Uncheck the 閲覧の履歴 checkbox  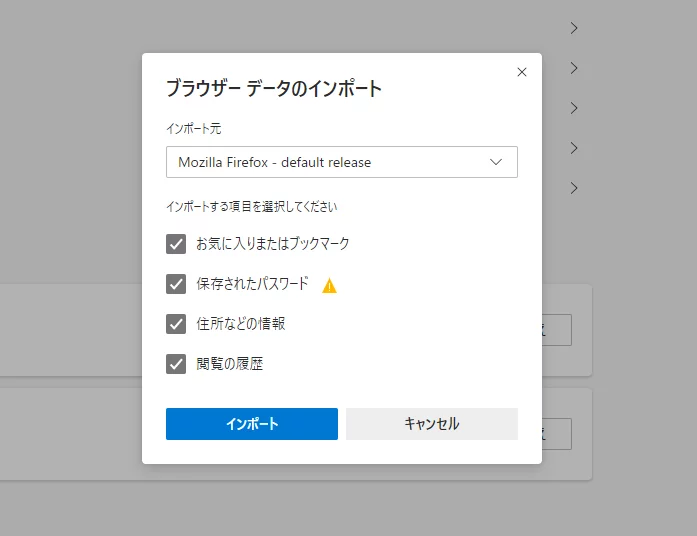pos(177,363)
